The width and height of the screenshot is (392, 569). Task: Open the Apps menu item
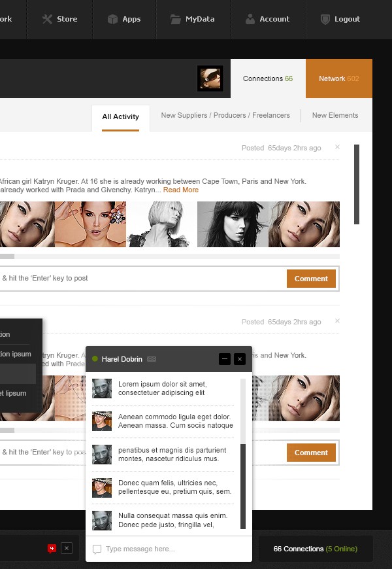pyautogui.click(x=124, y=19)
